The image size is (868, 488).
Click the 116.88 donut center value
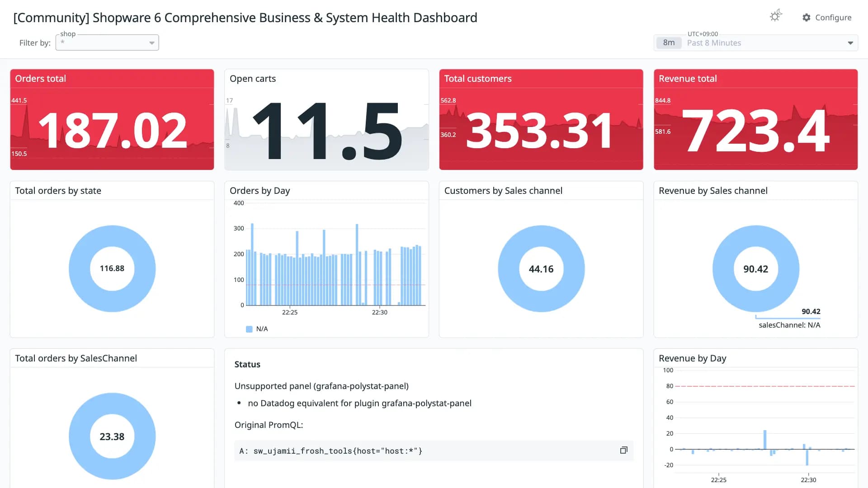pos(112,268)
